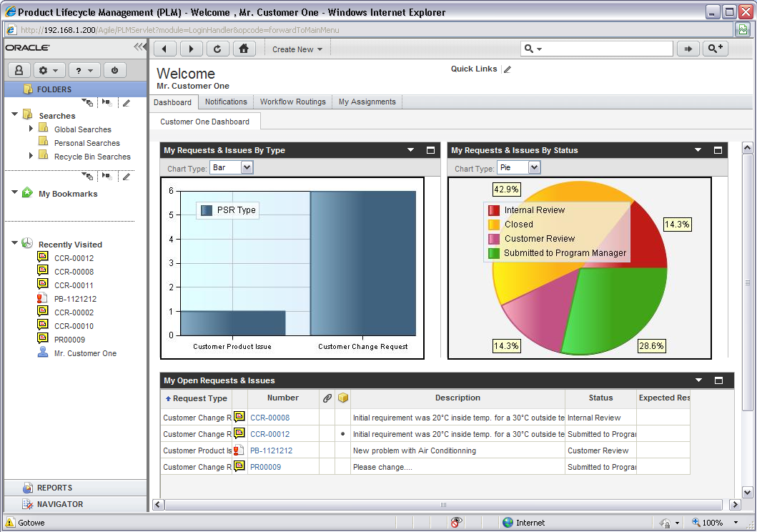The height and width of the screenshot is (532, 757).
Task: Select the Customer One Dashboard subtab
Action: 204,122
